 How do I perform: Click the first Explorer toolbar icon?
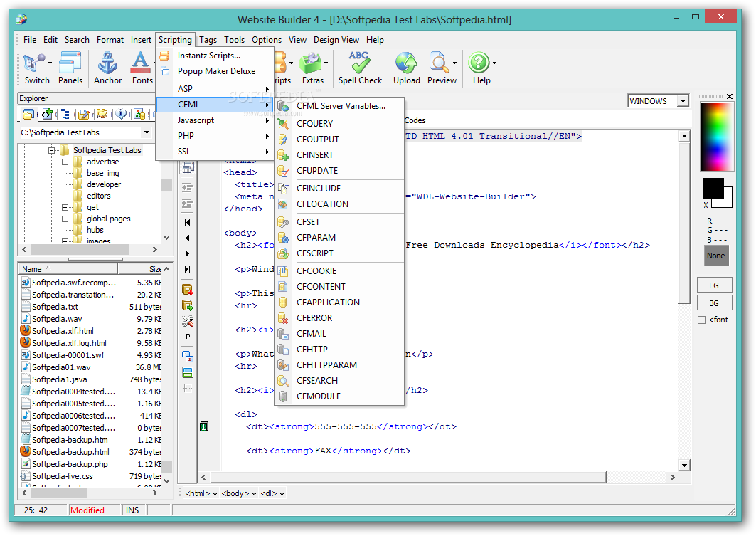coord(28,115)
